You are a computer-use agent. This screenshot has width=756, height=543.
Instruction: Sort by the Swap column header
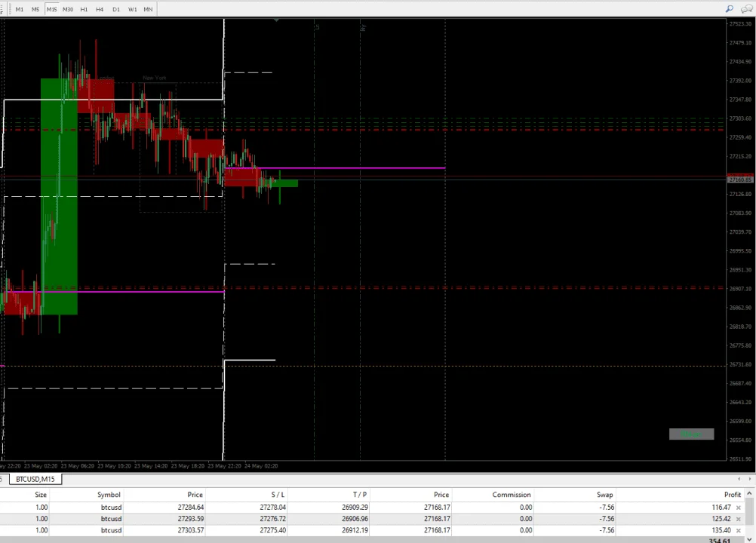604,494
